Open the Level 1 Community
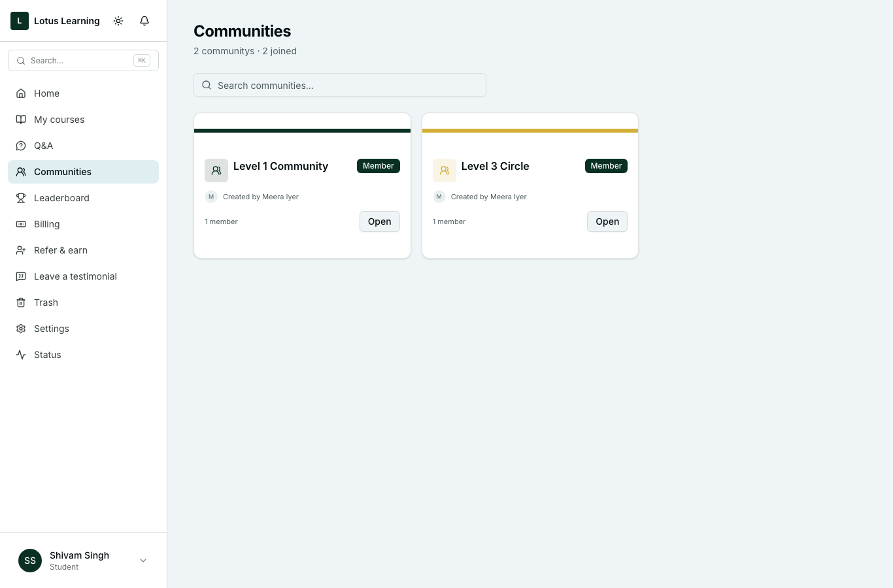 [380, 221]
